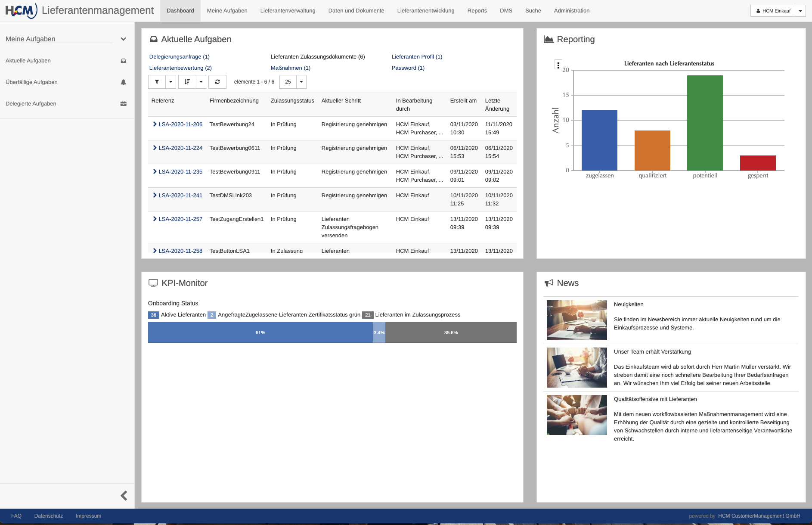Expand row LSA-2020-11-206 with its chevron

click(x=155, y=124)
